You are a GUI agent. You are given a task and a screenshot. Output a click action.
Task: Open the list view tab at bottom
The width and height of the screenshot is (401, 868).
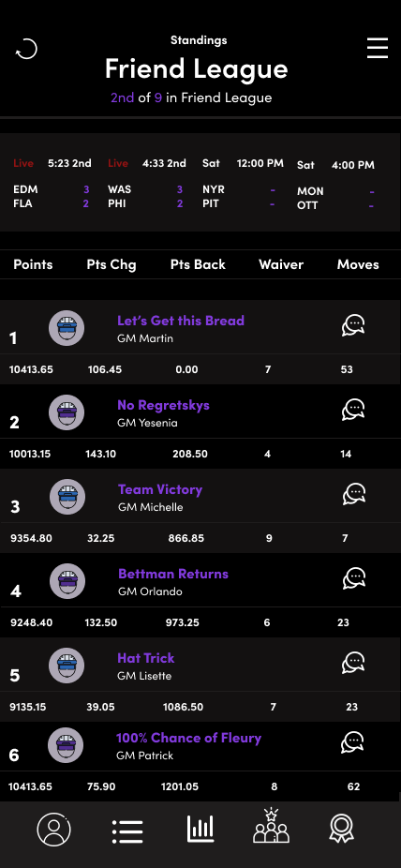click(127, 831)
